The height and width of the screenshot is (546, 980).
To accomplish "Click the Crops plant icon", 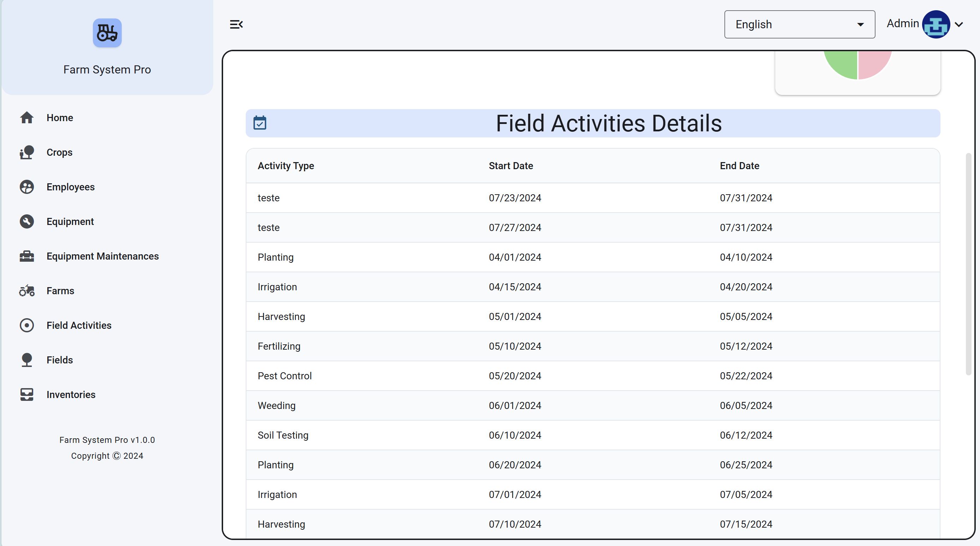I will pos(26,152).
